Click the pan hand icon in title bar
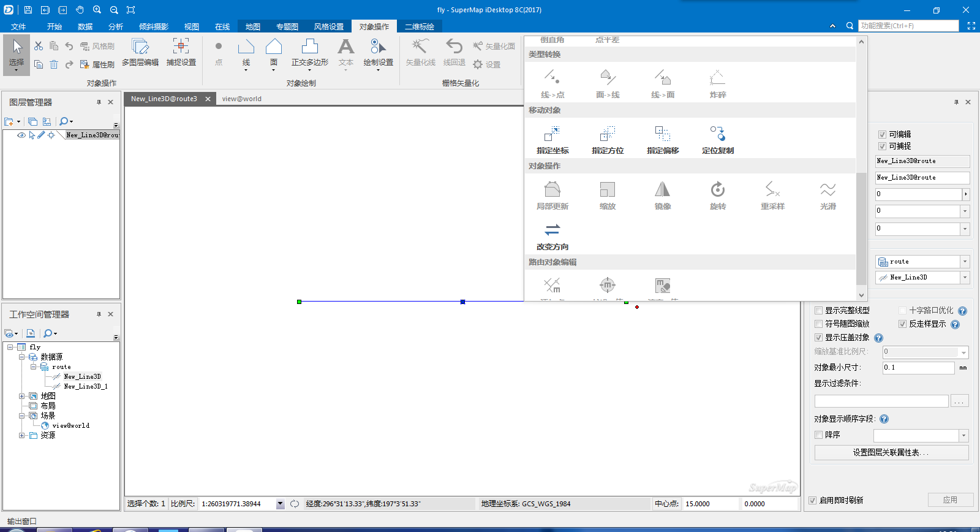980x532 pixels. pos(80,10)
